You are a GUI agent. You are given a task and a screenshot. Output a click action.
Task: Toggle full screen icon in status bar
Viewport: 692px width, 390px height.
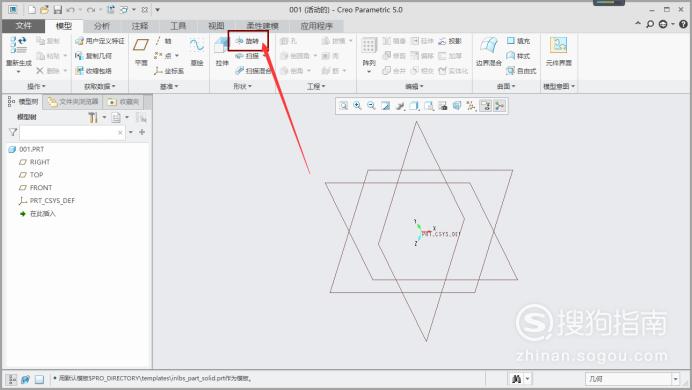[x=39, y=379]
